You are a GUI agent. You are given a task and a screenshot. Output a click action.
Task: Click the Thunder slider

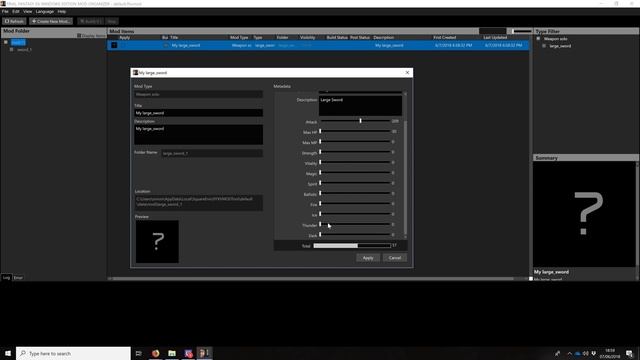[x=355, y=224]
